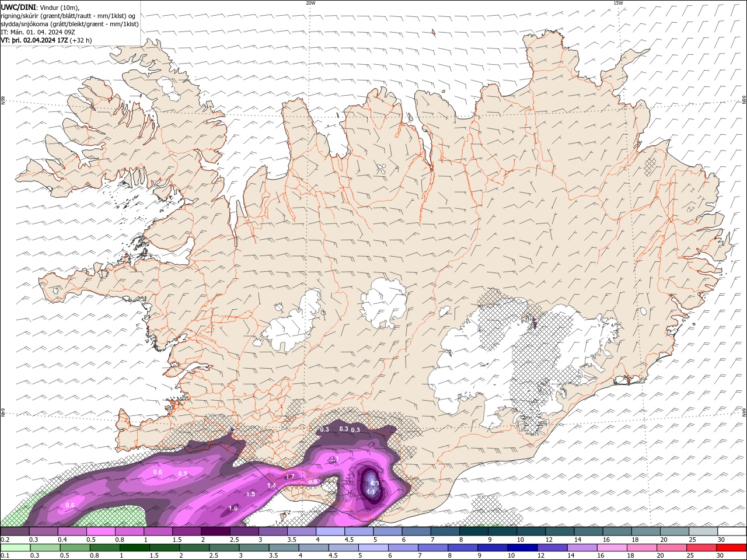Click the '30' label in the snow legend row
747x560 pixels.
pos(721,540)
